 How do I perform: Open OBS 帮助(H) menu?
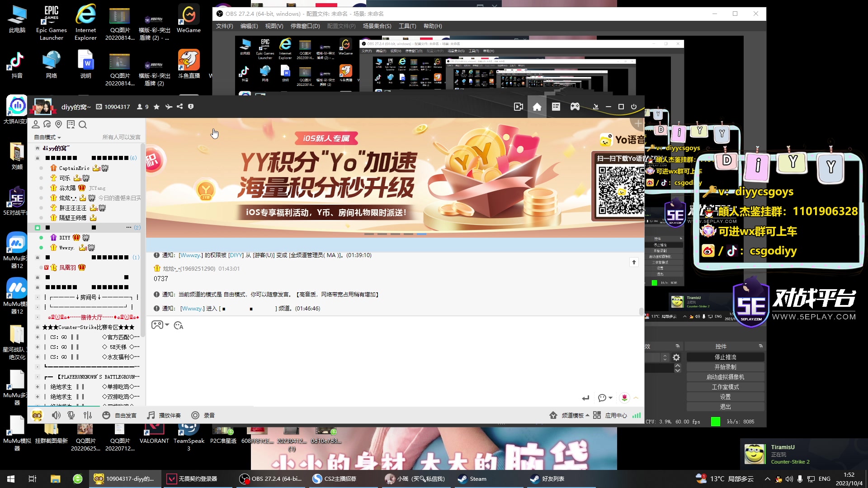click(433, 26)
